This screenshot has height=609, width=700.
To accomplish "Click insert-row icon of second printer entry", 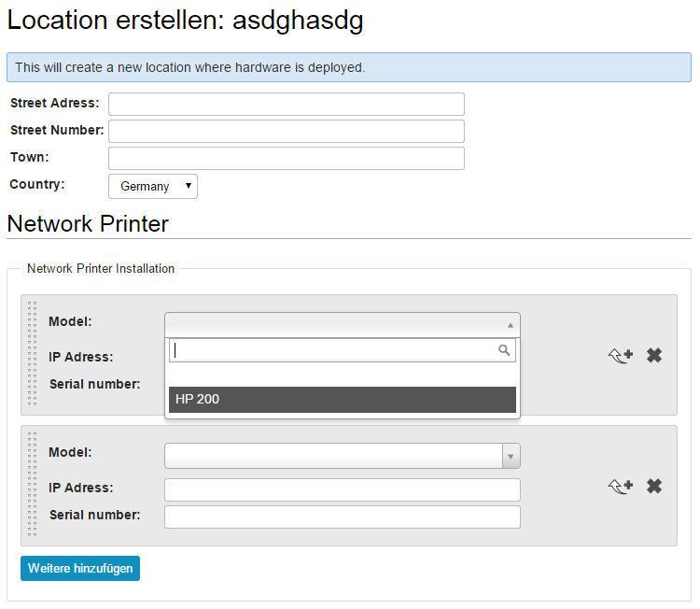I will click(621, 486).
